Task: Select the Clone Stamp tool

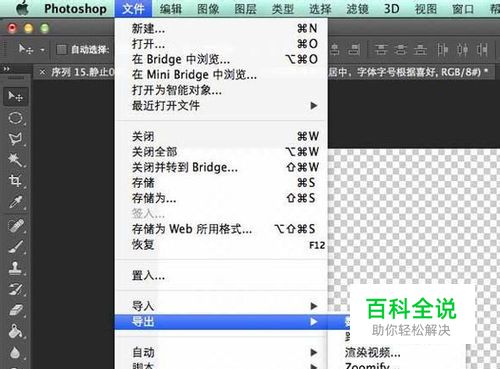Action: coord(15,268)
